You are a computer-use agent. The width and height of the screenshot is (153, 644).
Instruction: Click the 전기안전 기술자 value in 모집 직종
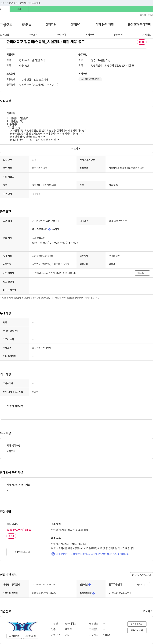(40, 168)
